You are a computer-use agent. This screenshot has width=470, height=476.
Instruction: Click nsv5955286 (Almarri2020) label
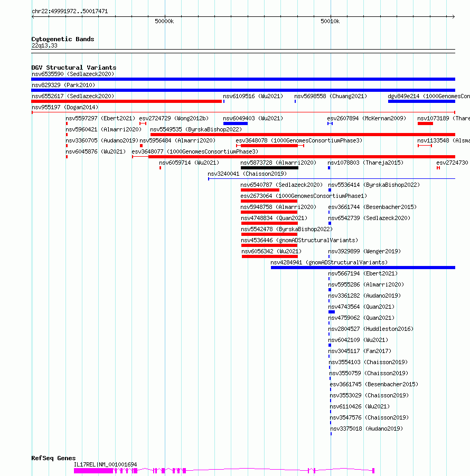point(366,285)
